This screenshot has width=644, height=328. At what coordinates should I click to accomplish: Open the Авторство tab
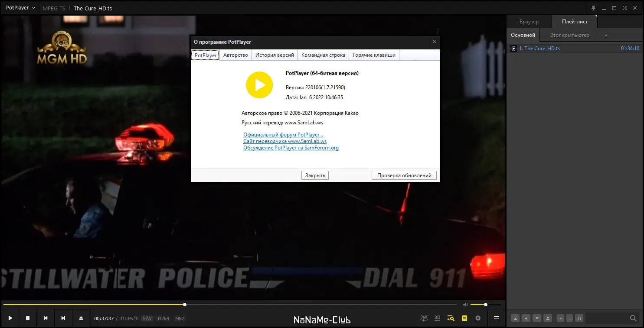pyautogui.click(x=235, y=55)
